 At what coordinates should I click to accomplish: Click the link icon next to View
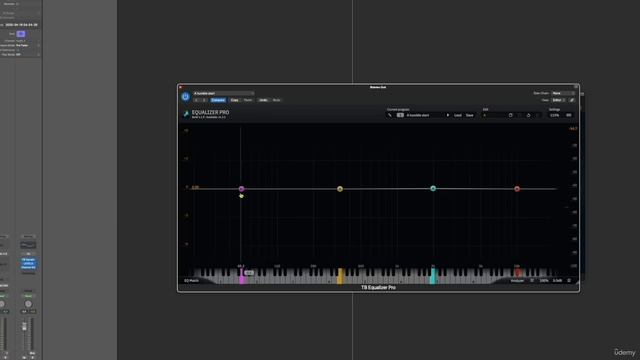[x=572, y=100]
